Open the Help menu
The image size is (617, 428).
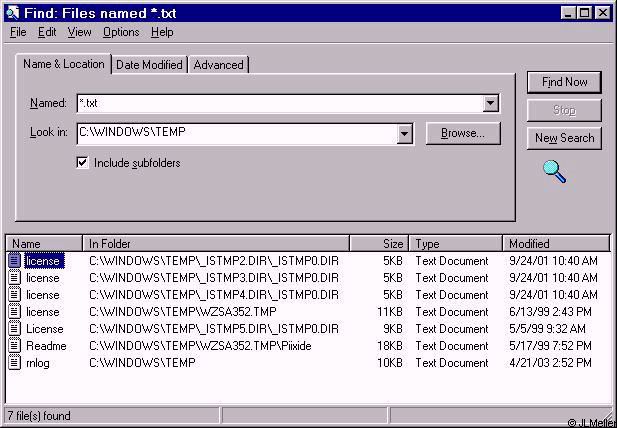coord(162,32)
